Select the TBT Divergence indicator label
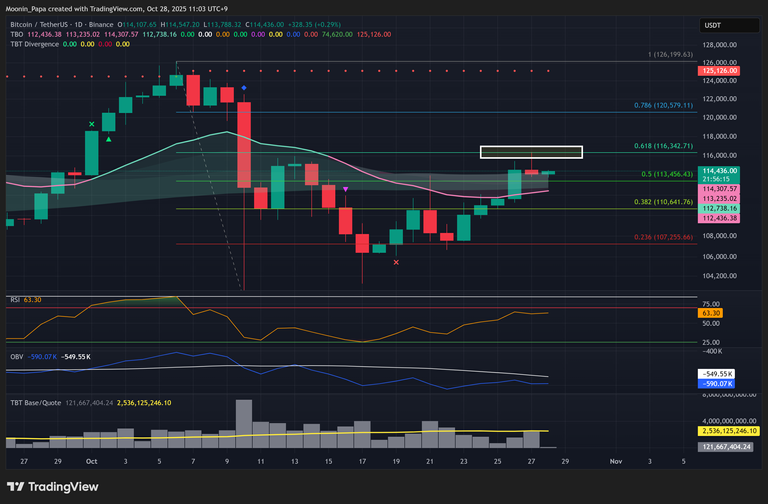This screenshot has width=768, height=504. click(x=31, y=43)
